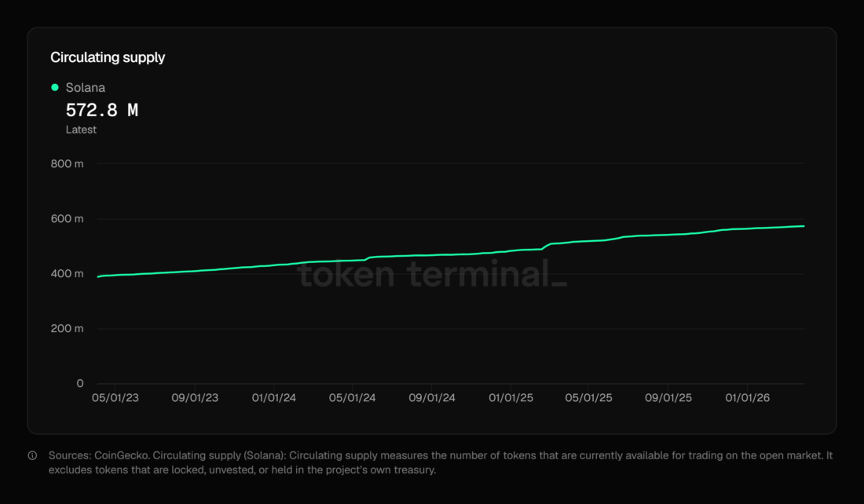Toggle the Solana series legend label

pyautogui.click(x=85, y=88)
